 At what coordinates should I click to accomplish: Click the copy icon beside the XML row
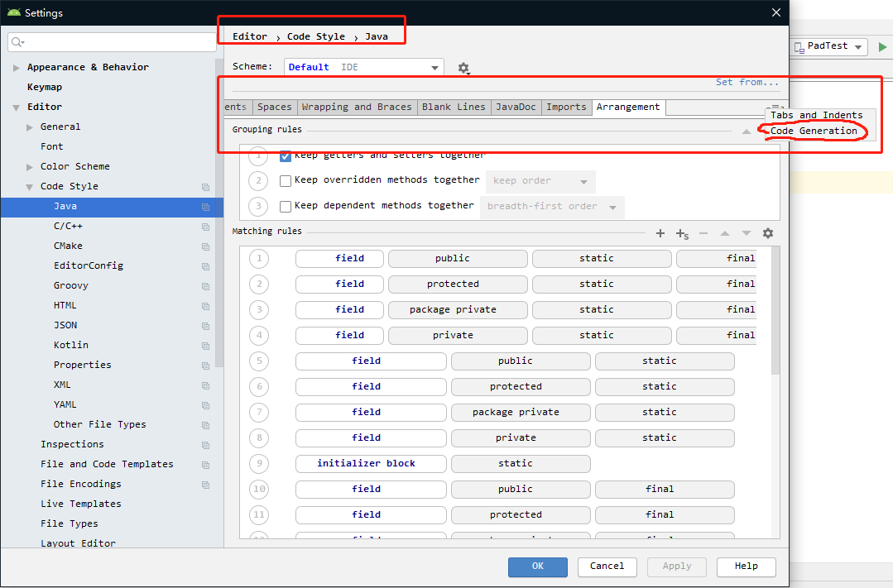tap(205, 386)
